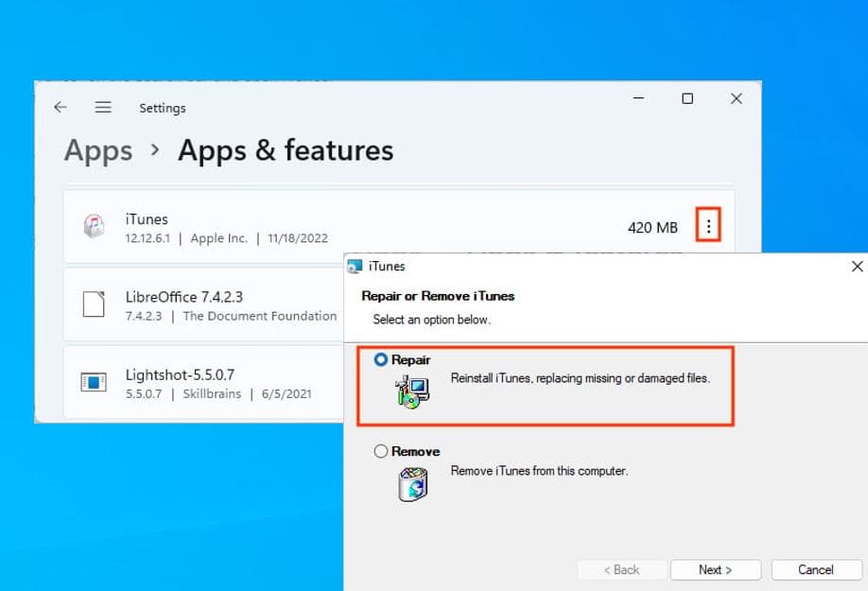The height and width of the screenshot is (591, 868).
Task: Click the iTunes dialog title bar icon
Action: coord(355,267)
